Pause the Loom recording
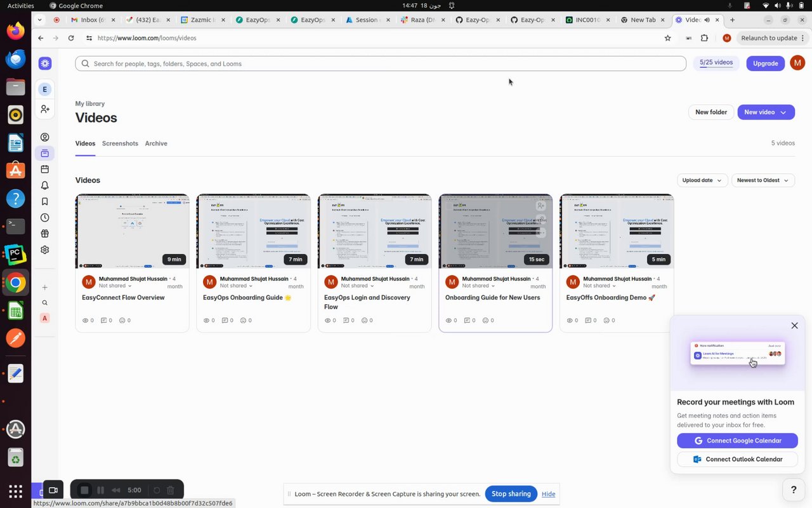 (100, 490)
